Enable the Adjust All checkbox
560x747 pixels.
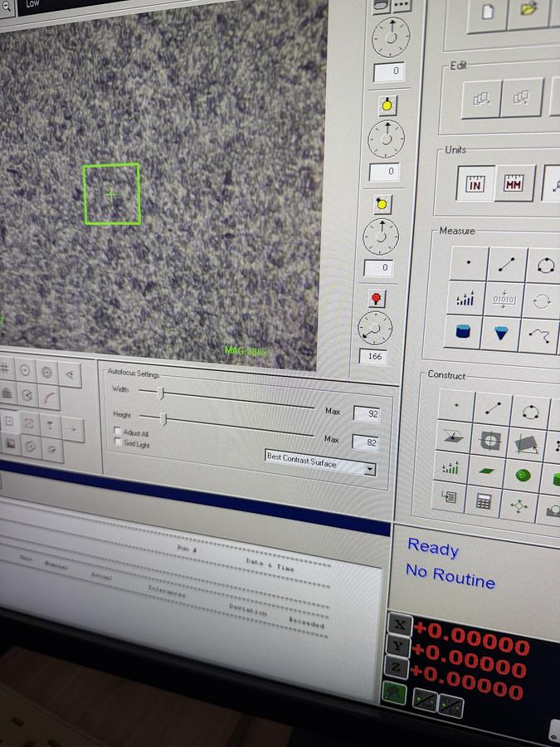(x=117, y=431)
